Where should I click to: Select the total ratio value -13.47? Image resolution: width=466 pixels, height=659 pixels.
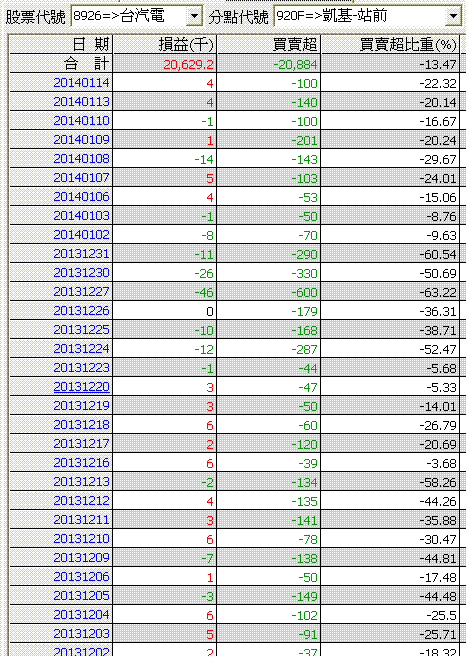click(x=438, y=64)
